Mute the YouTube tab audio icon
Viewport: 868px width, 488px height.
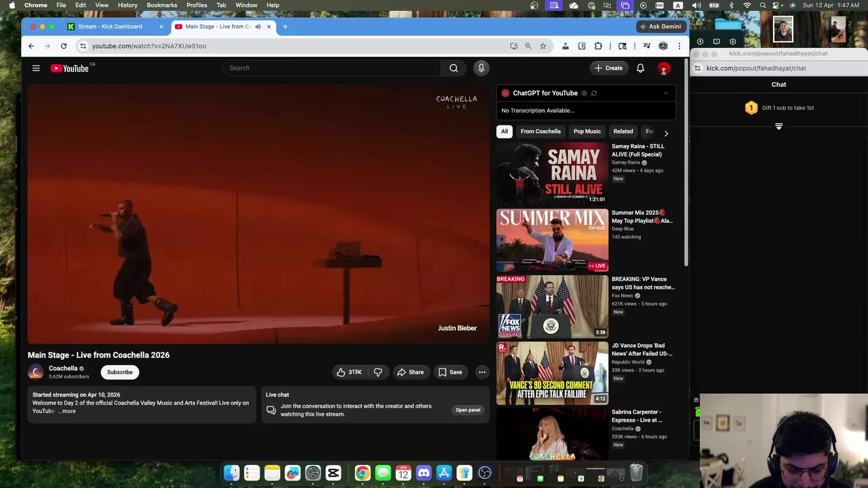[258, 26]
